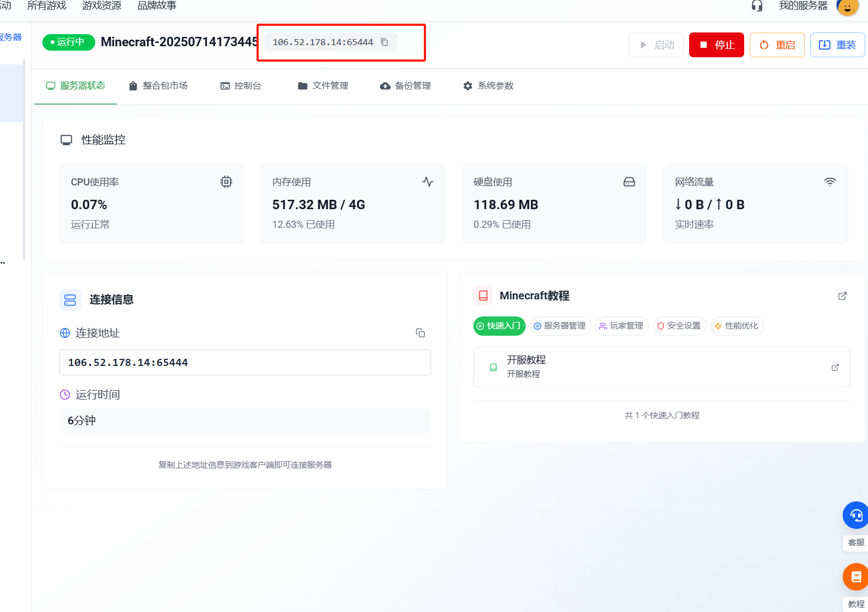Click the copy icon beside 连接地址

(x=421, y=333)
